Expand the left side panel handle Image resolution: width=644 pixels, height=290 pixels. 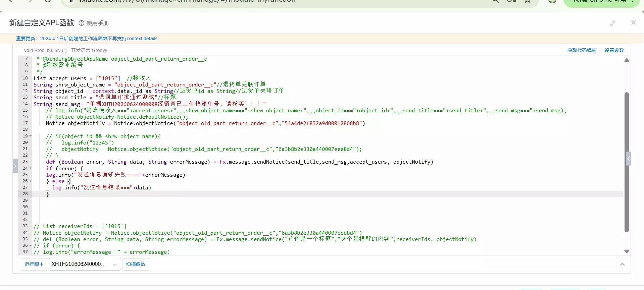click(x=15, y=166)
